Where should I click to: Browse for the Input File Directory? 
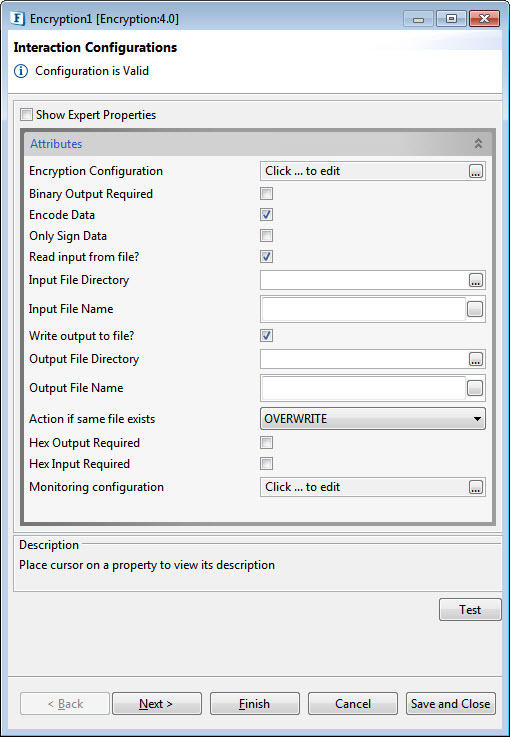[x=475, y=281]
